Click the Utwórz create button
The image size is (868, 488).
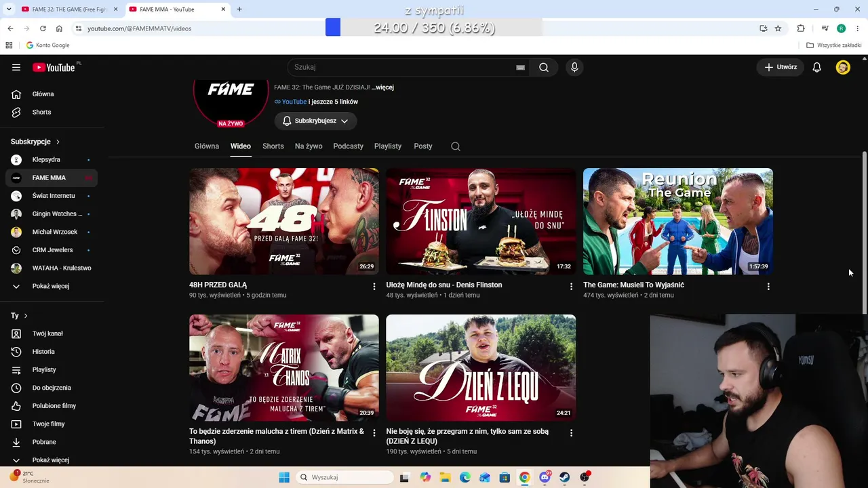pyautogui.click(x=781, y=67)
